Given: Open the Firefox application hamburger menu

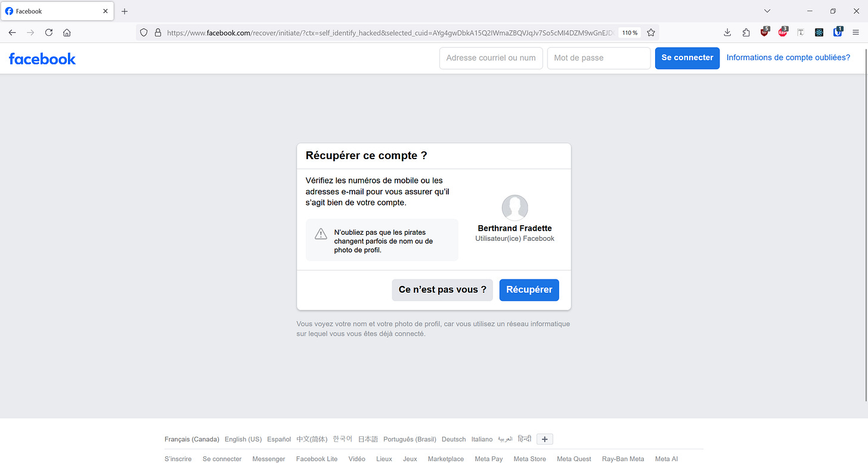Looking at the screenshot, I should point(856,32).
